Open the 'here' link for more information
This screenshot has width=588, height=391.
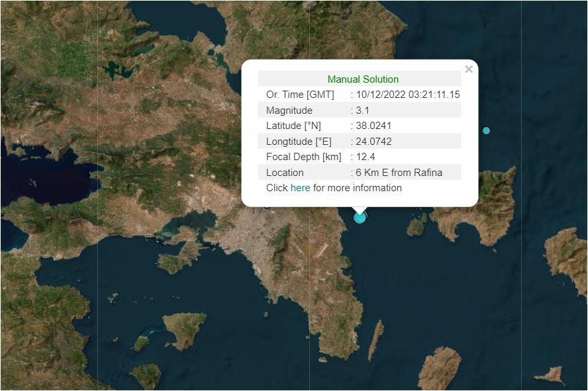pyautogui.click(x=300, y=188)
